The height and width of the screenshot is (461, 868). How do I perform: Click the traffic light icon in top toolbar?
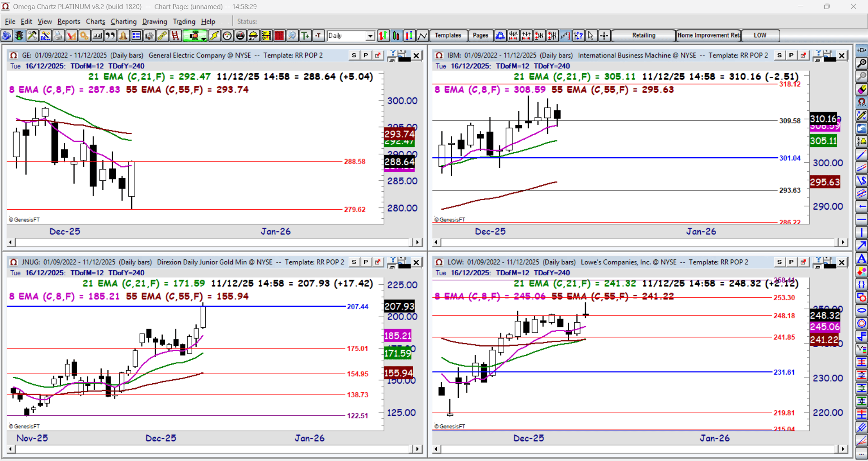19,36
